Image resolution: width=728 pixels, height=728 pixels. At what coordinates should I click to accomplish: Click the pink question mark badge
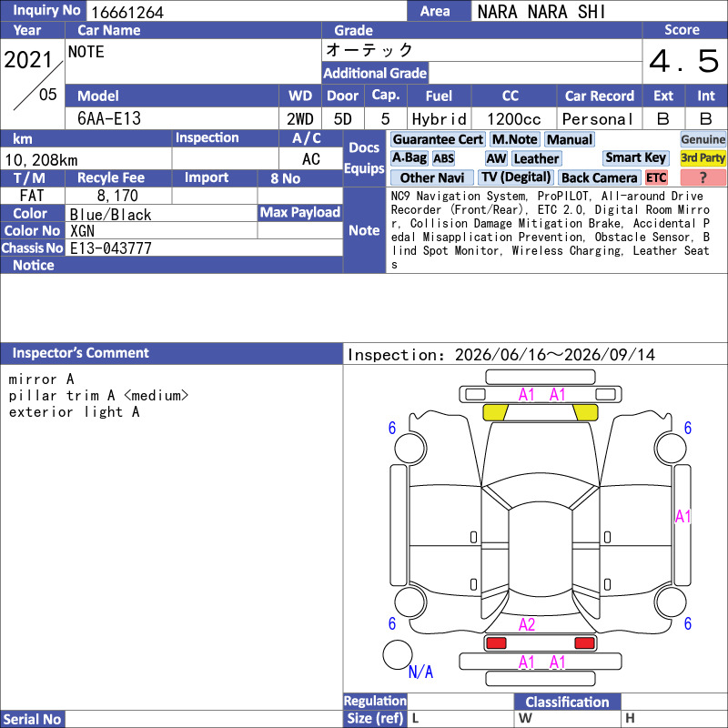point(703,177)
